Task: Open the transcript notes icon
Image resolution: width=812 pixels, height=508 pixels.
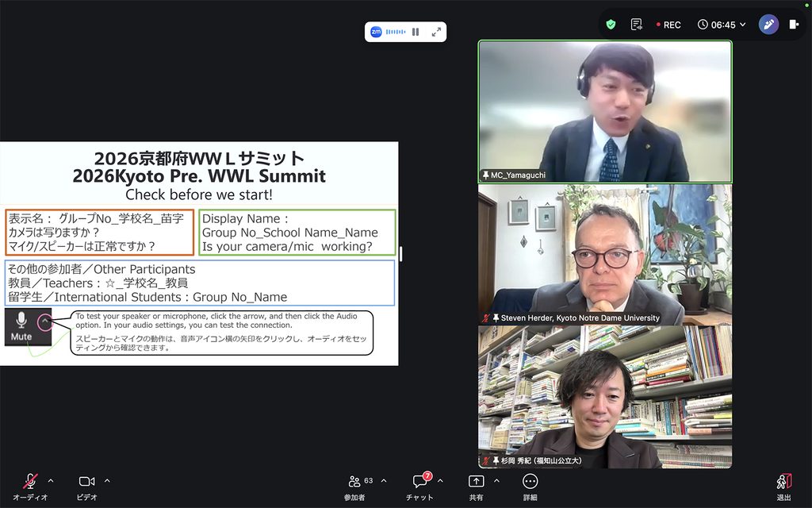Action: click(x=637, y=25)
